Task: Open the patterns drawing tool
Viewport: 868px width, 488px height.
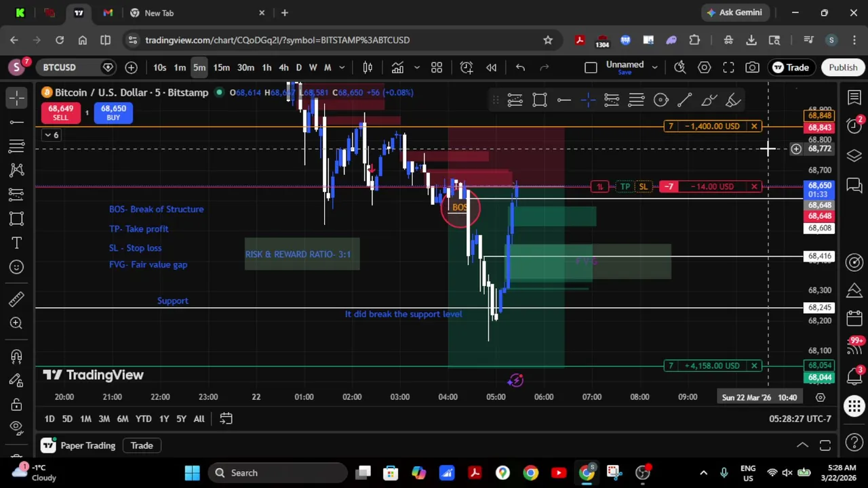Action: click(x=17, y=170)
